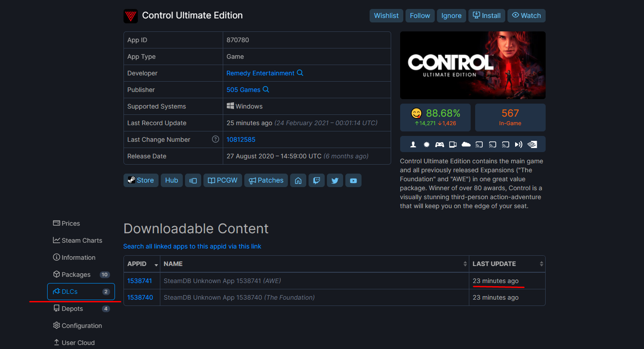Screen dimensions: 644x349
Task: Search for publisher 505 Games magnifier icon
Action: tap(266, 90)
